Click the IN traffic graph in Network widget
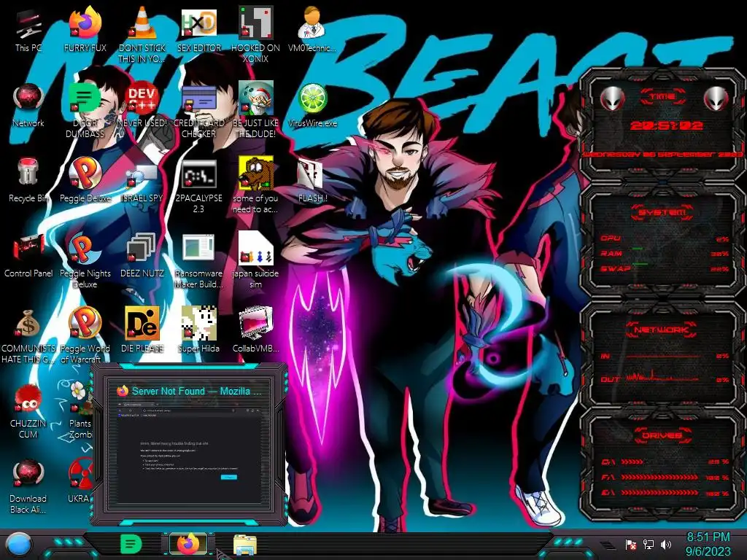Image resolution: width=747 pixels, height=560 pixels. coord(664,356)
